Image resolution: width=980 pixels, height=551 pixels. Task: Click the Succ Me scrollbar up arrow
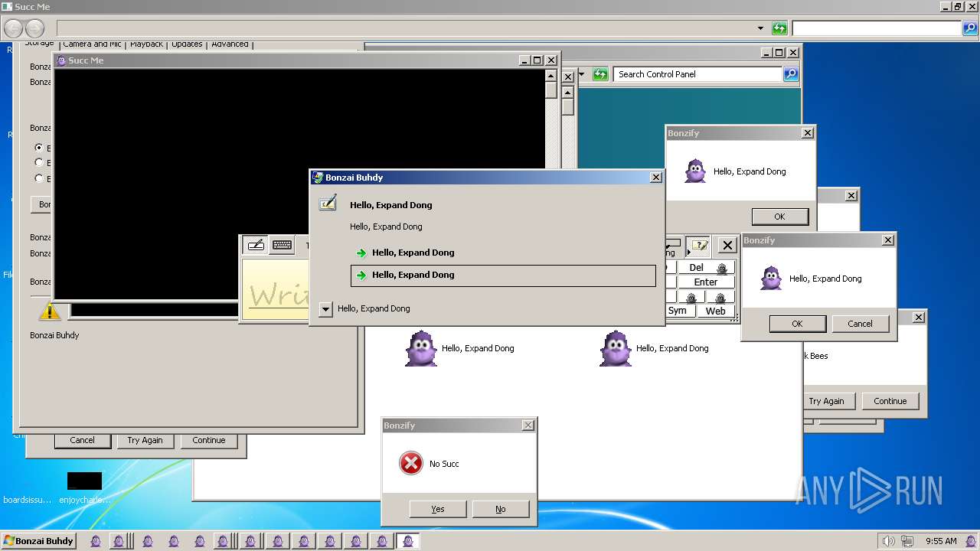coord(550,76)
